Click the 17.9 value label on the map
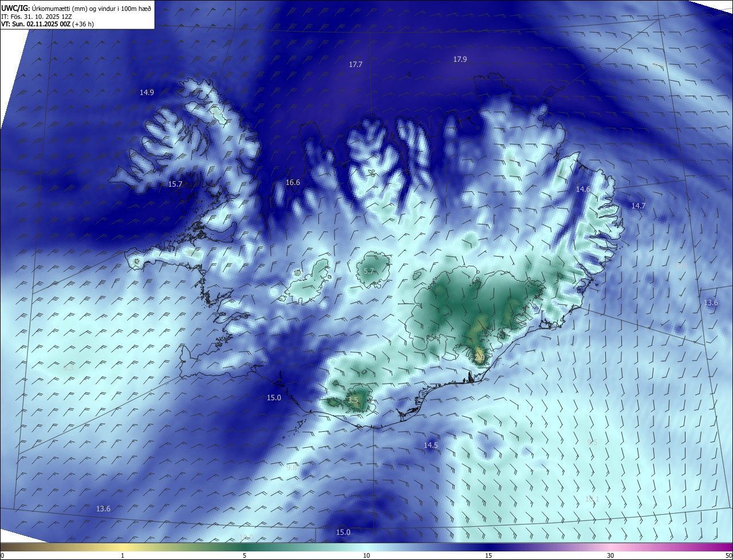This screenshot has width=733, height=560. 460,60
